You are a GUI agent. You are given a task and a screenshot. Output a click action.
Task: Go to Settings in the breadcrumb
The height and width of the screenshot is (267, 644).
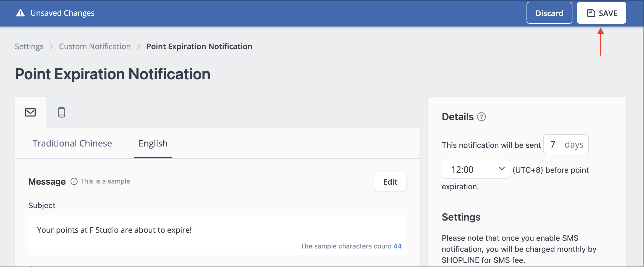click(x=29, y=46)
